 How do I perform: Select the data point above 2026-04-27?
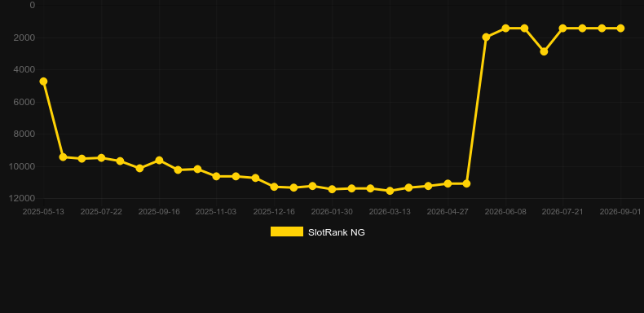[448, 183]
